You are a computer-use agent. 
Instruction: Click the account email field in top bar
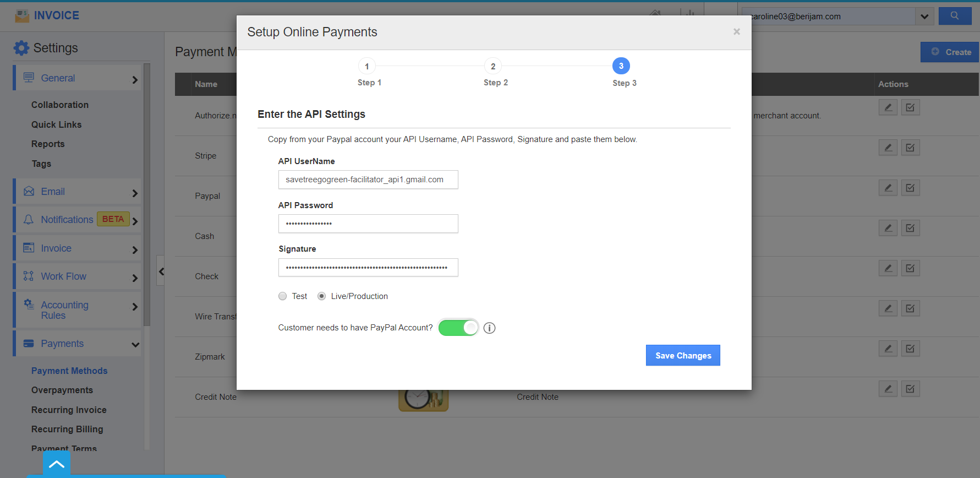click(x=829, y=17)
